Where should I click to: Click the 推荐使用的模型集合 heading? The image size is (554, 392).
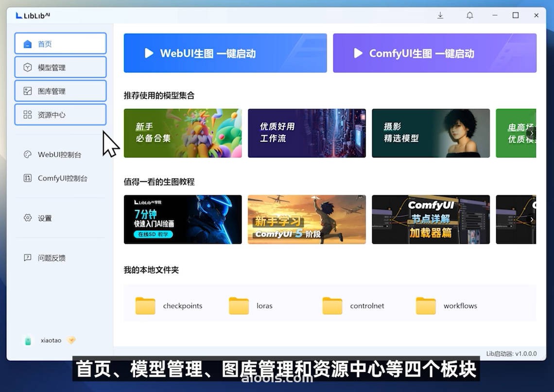coord(159,95)
